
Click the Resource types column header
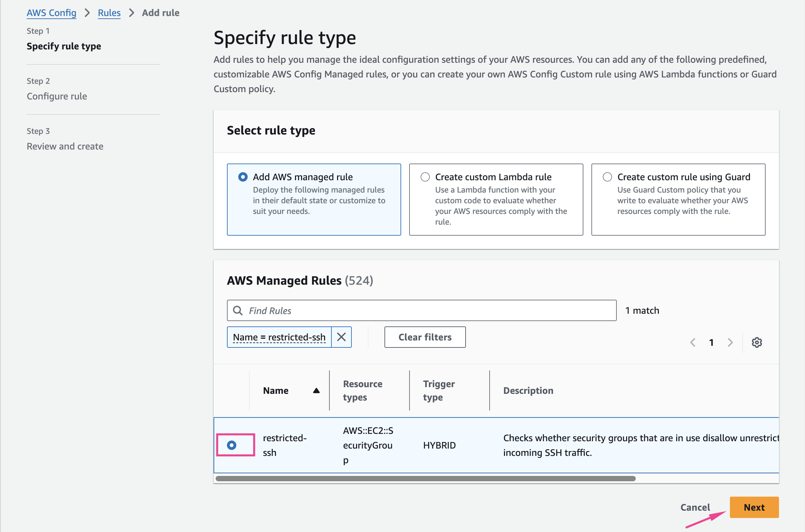[x=362, y=390]
